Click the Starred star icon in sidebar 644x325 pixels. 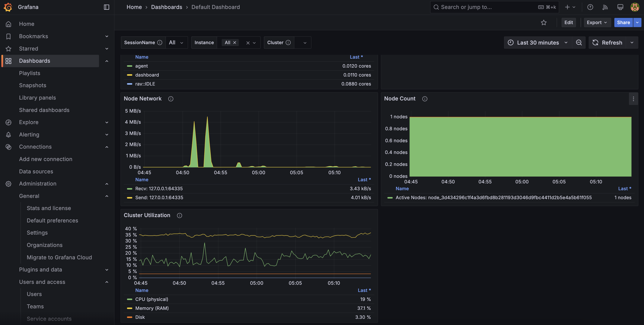[x=9, y=49]
